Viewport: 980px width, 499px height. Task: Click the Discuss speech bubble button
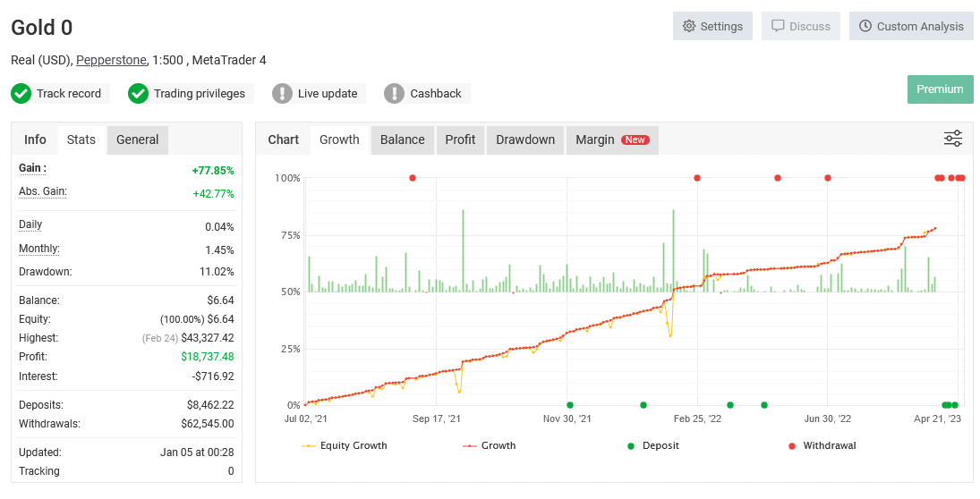801,26
